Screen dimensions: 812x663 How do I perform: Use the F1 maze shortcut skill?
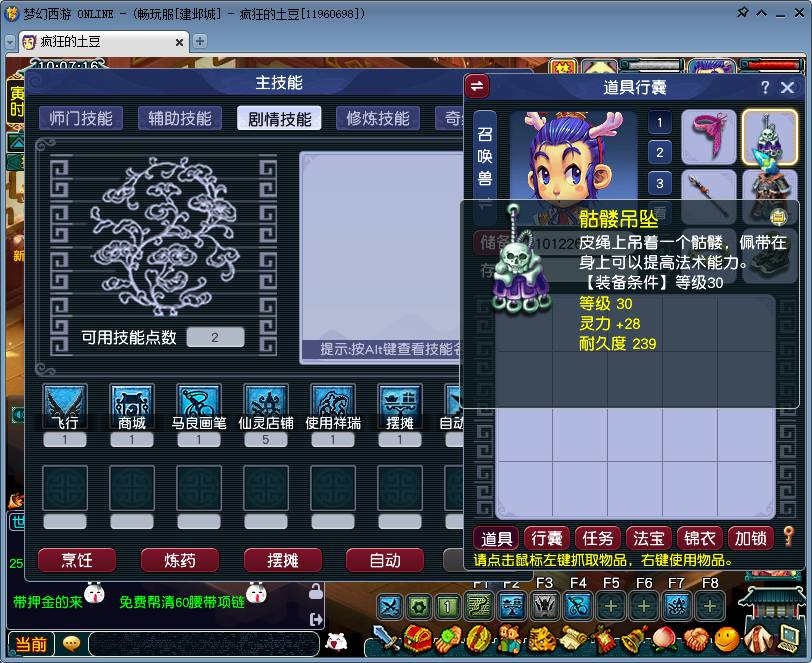point(480,606)
